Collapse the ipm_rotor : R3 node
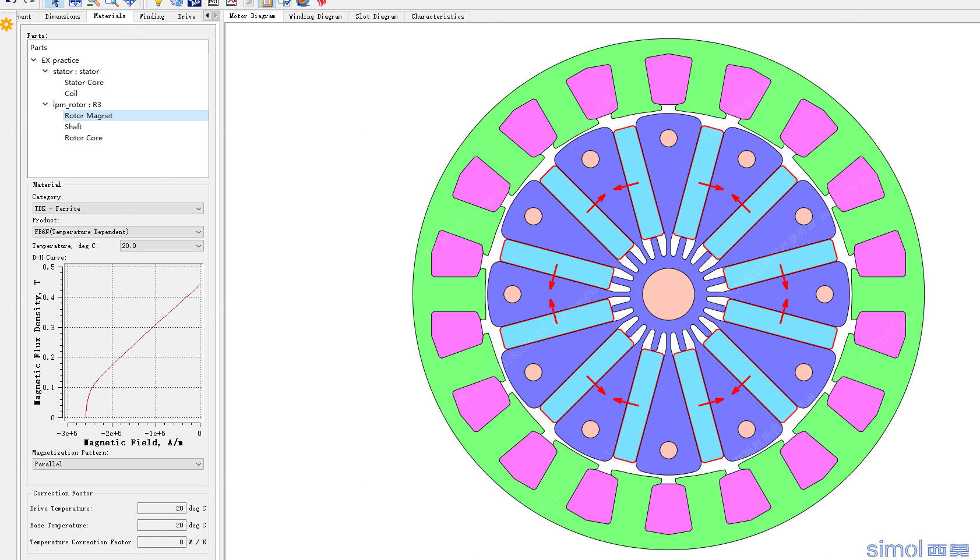 45,104
